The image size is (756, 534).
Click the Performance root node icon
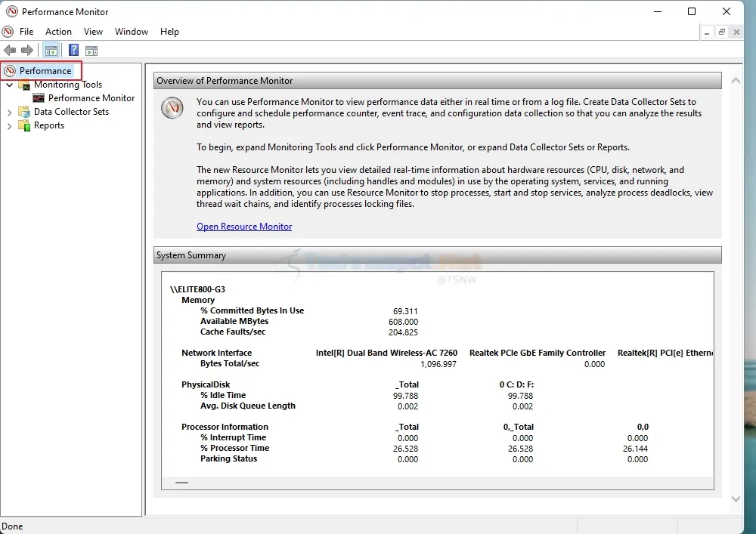(10, 71)
